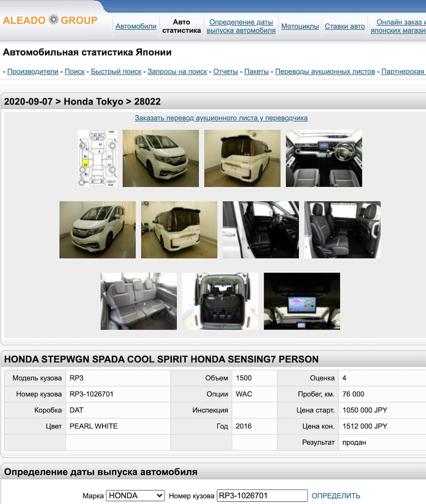This screenshot has height=504, width=426.
Task: Select the Авто статистика tab
Action: [182, 26]
